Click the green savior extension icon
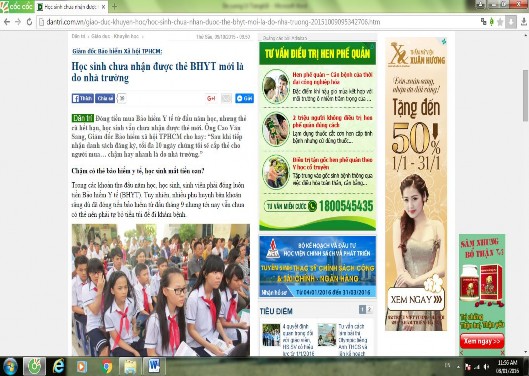The image size is (529, 376). pos(492,22)
